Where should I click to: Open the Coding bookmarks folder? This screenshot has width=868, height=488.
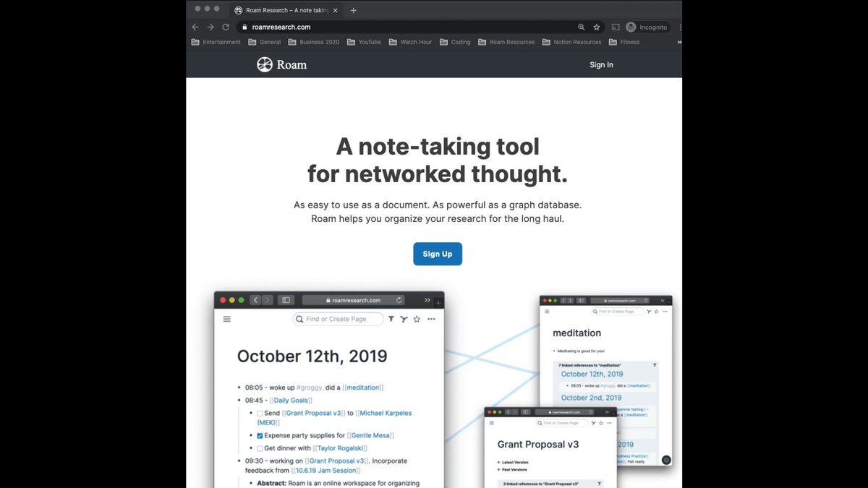point(455,42)
